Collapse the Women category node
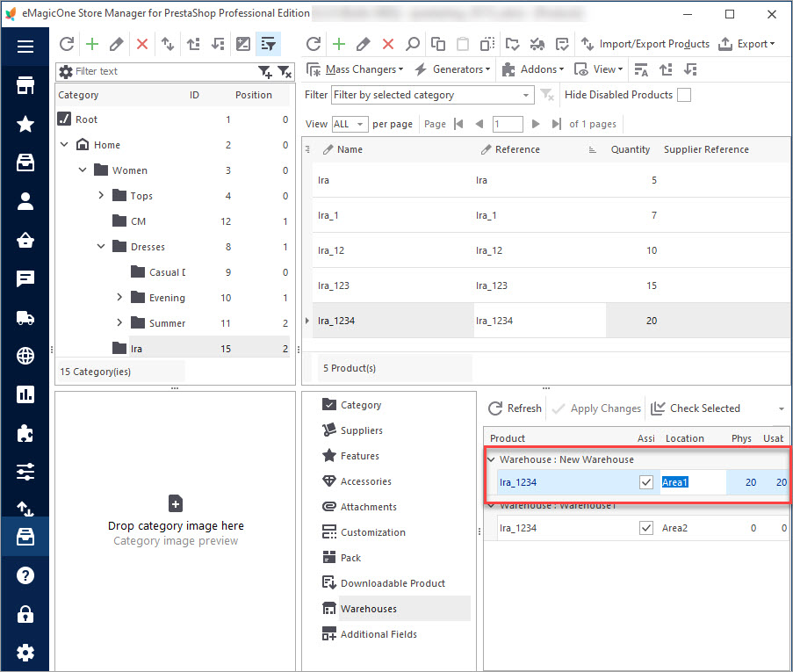 [x=83, y=170]
